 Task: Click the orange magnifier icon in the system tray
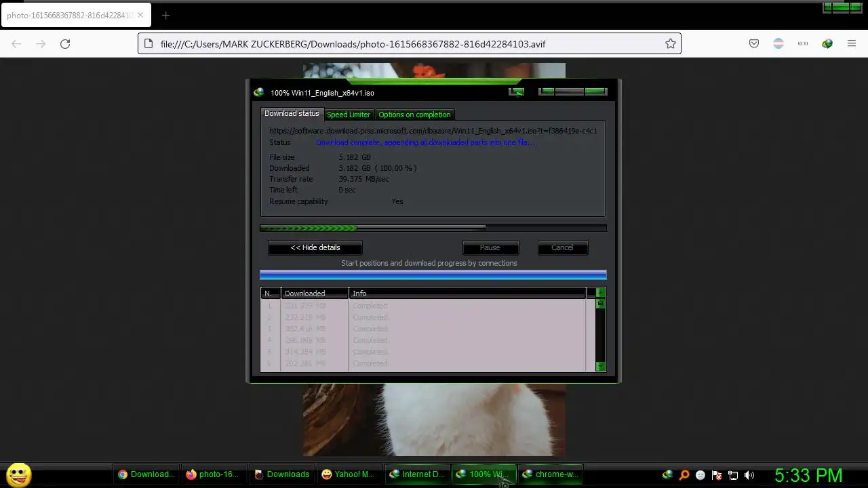pos(684,475)
